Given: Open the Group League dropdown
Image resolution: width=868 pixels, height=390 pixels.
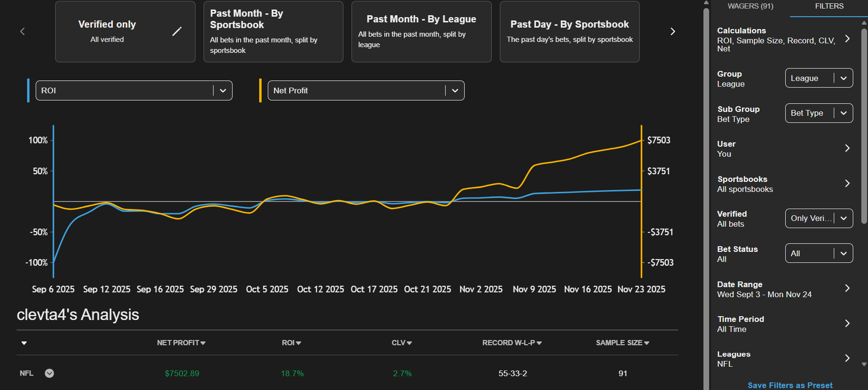Looking at the screenshot, I should [x=819, y=78].
